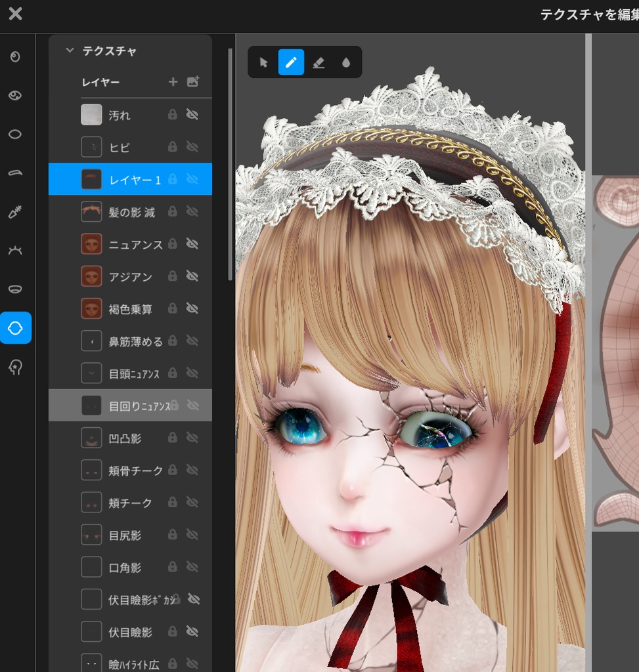This screenshot has width=639, height=672.
Task: Select the cursor selection tool
Action: click(x=264, y=62)
